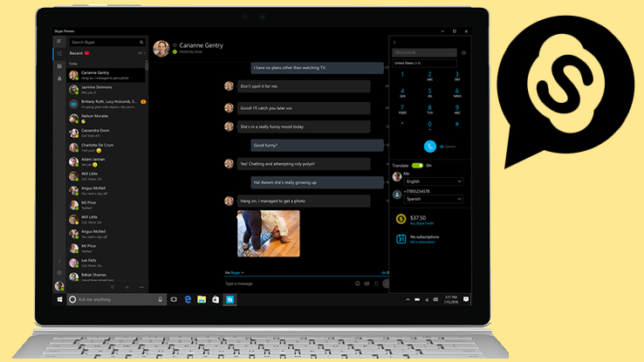Open the Carianne Gentry conversation row

(x=106, y=75)
